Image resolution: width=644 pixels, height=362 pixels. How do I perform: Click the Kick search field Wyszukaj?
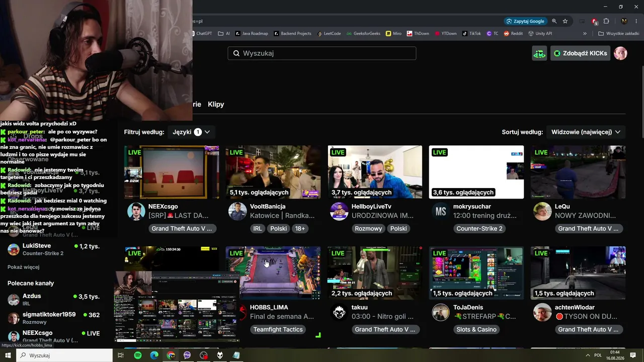pyautogui.click(x=322, y=53)
